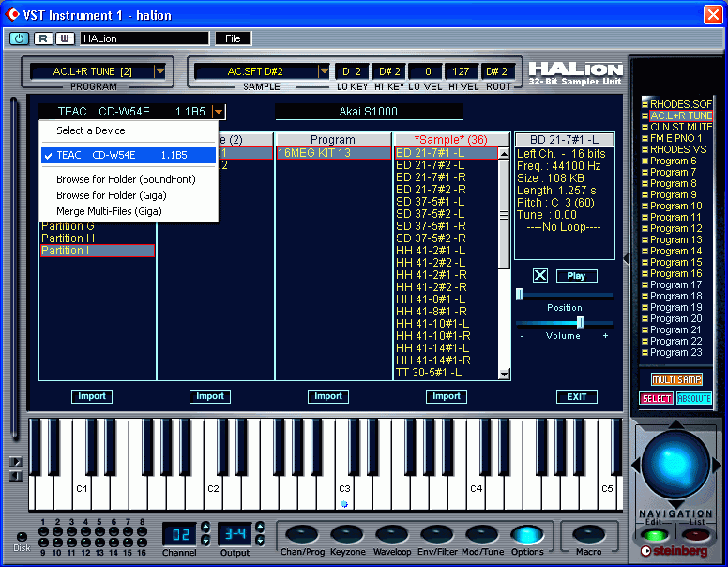The image size is (728, 567).
Task: Open the Chan/Prog page
Action: click(x=302, y=535)
